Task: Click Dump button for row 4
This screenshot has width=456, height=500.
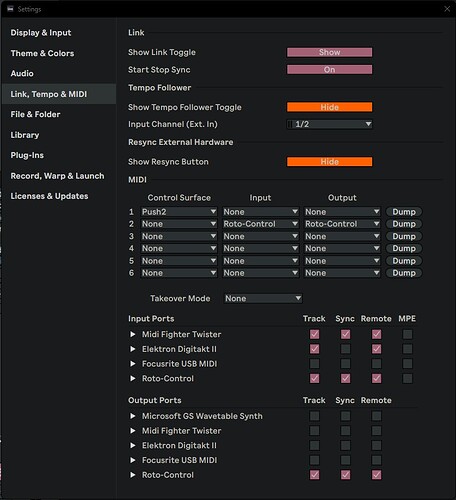Action: (404, 248)
